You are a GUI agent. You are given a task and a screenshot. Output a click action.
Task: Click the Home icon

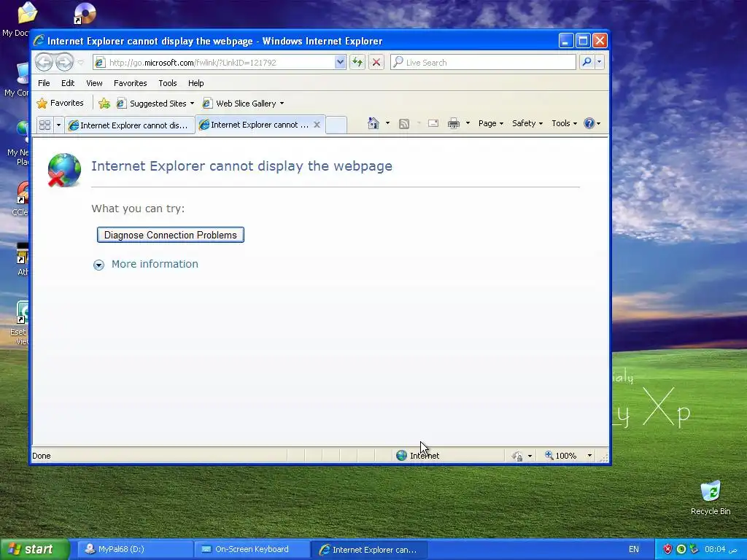coord(373,123)
